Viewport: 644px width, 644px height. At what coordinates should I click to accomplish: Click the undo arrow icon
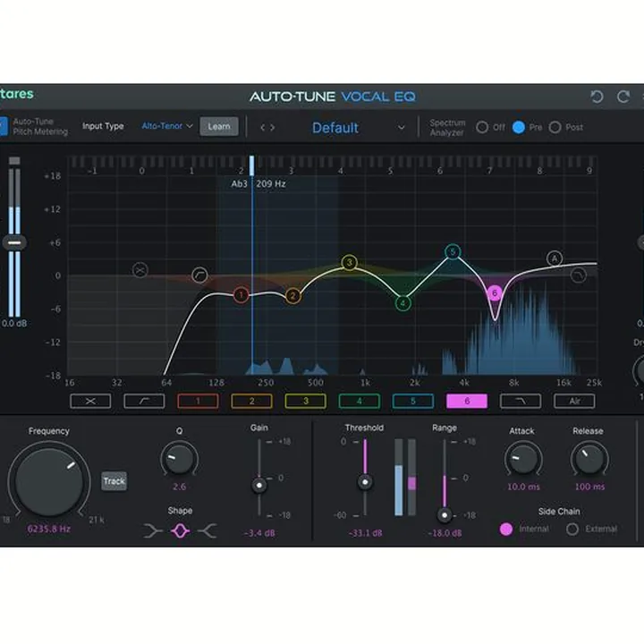[x=597, y=97]
